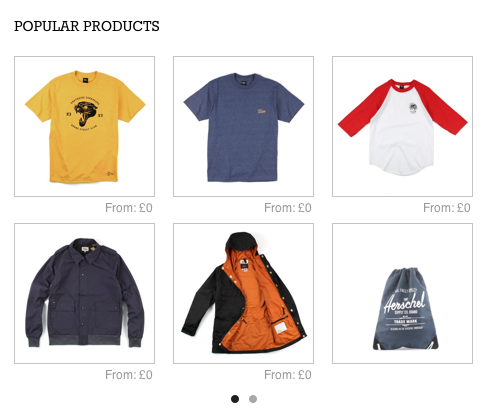Click the price under the raglan shirt
This screenshot has height=420, width=488.
[x=447, y=208]
